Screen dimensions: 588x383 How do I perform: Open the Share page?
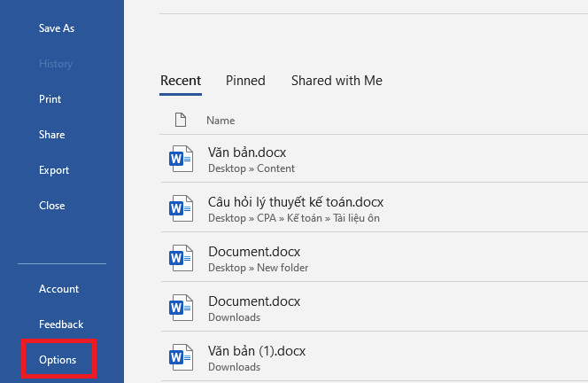(51, 135)
